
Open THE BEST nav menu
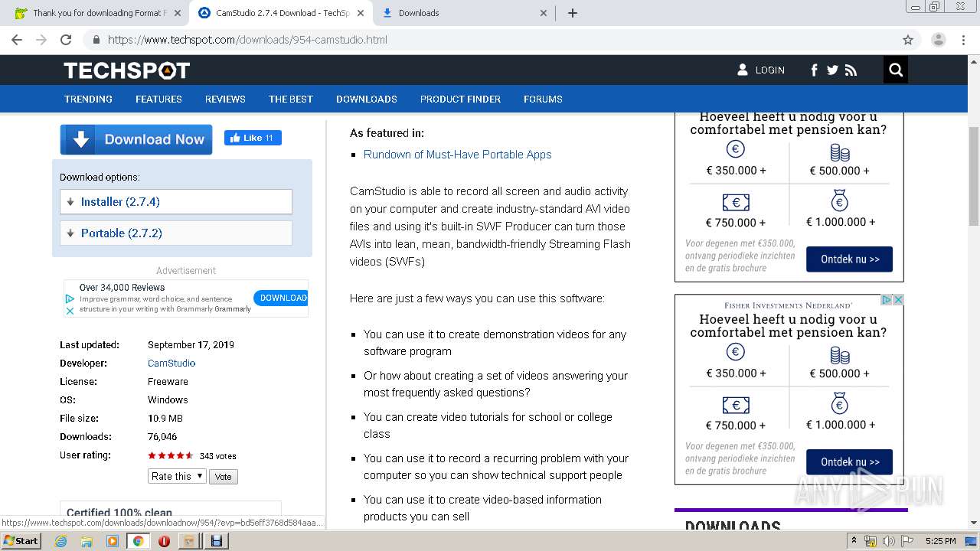click(x=291, y=99)
